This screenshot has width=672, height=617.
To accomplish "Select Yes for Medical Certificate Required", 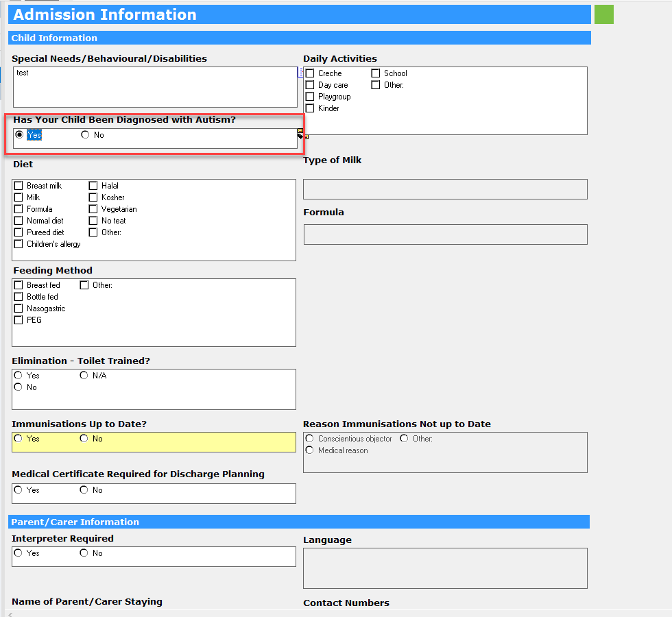I will coord(18,489).
